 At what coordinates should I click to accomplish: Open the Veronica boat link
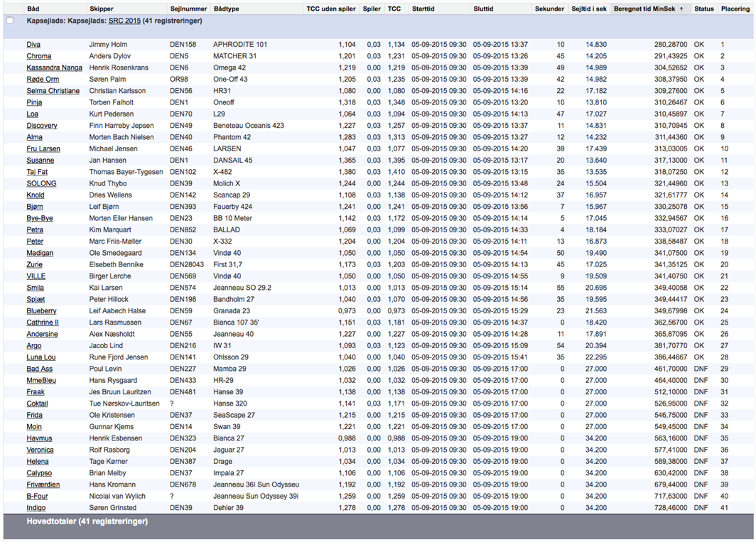[40, 450]
